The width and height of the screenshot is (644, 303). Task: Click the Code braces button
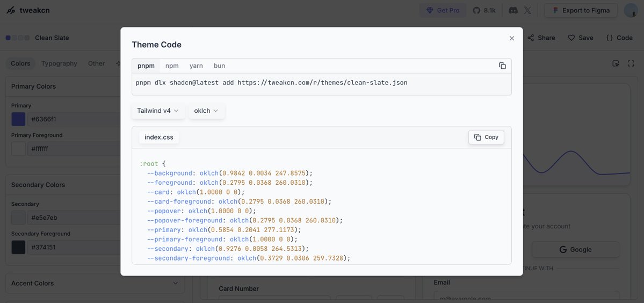[619, 38]
